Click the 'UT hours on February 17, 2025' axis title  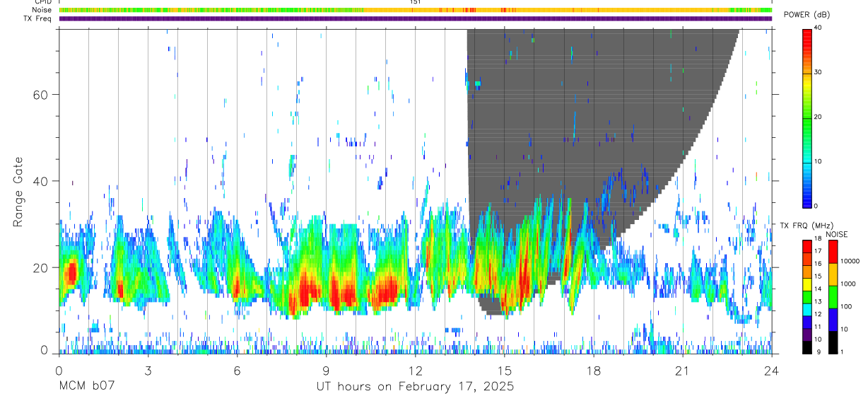click(x=415, y=387)
